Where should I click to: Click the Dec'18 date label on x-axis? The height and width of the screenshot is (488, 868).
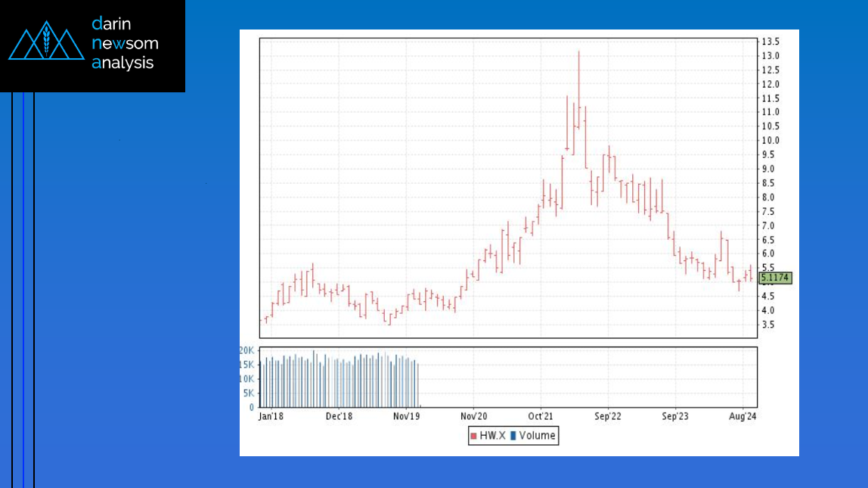coord(339,416)
